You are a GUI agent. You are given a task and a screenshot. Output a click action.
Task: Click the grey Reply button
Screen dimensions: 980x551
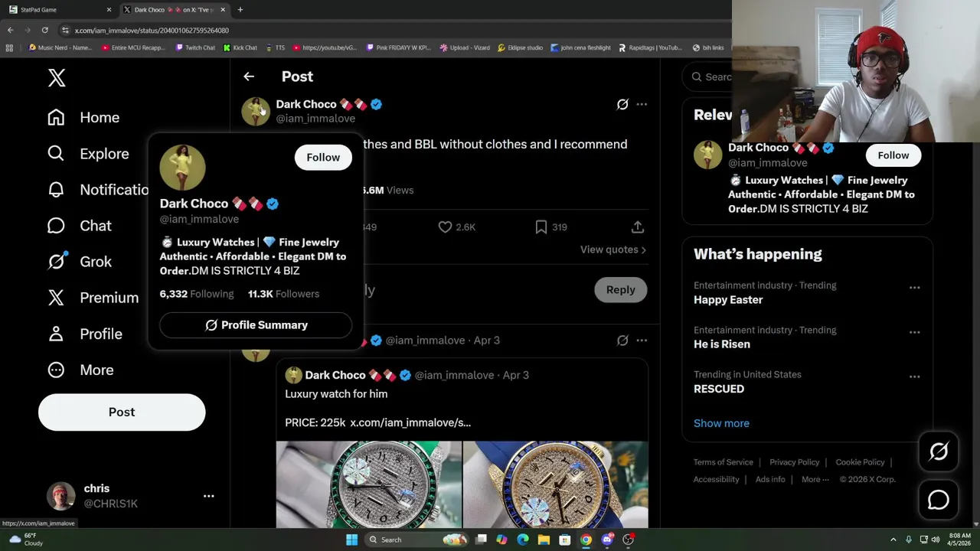(x=621, y=289)
